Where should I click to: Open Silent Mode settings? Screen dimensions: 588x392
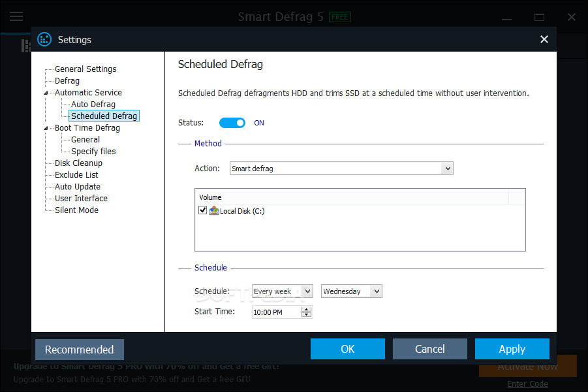76,210
